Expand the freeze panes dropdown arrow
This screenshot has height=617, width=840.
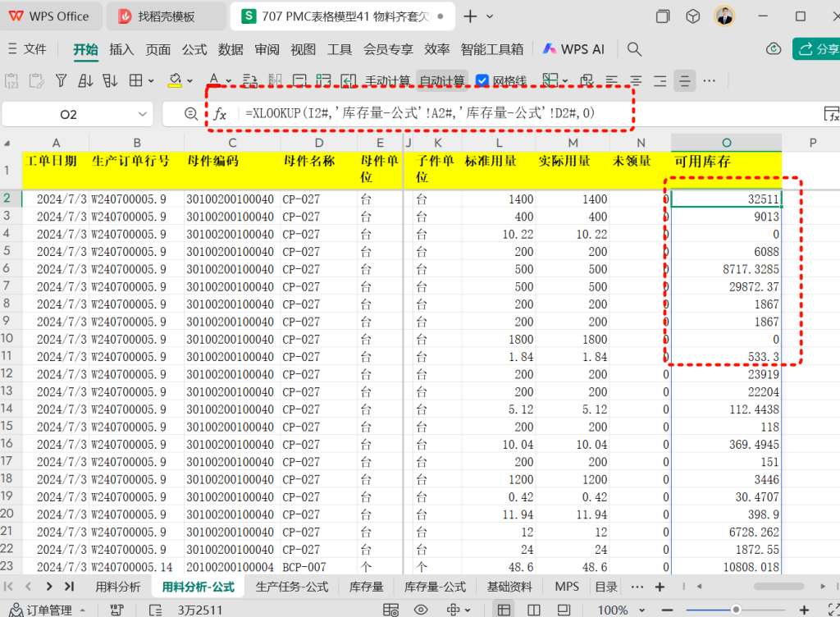coord(565,81)
